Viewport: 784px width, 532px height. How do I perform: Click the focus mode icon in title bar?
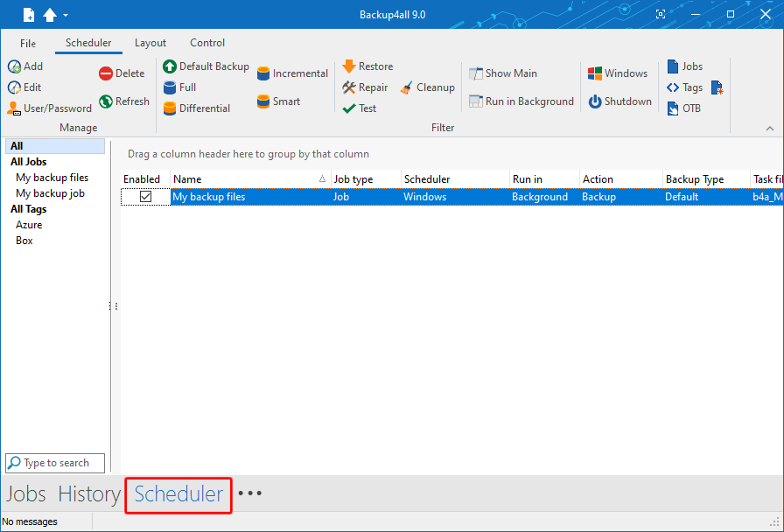(661, 15)
